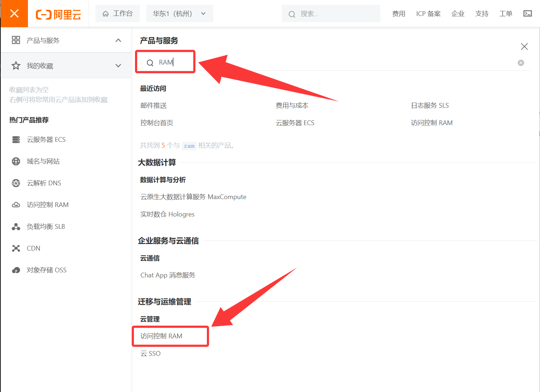This screenshot has height=392, width=540.
Task: Open 云 SSO product link
Action: coord(151,354)
